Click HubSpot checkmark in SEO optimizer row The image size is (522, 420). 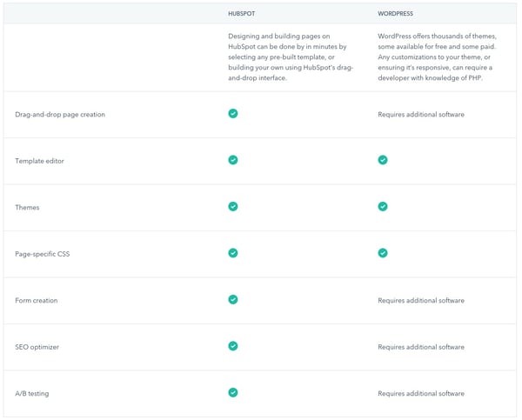pyautogui.click(x=233, y=346)
